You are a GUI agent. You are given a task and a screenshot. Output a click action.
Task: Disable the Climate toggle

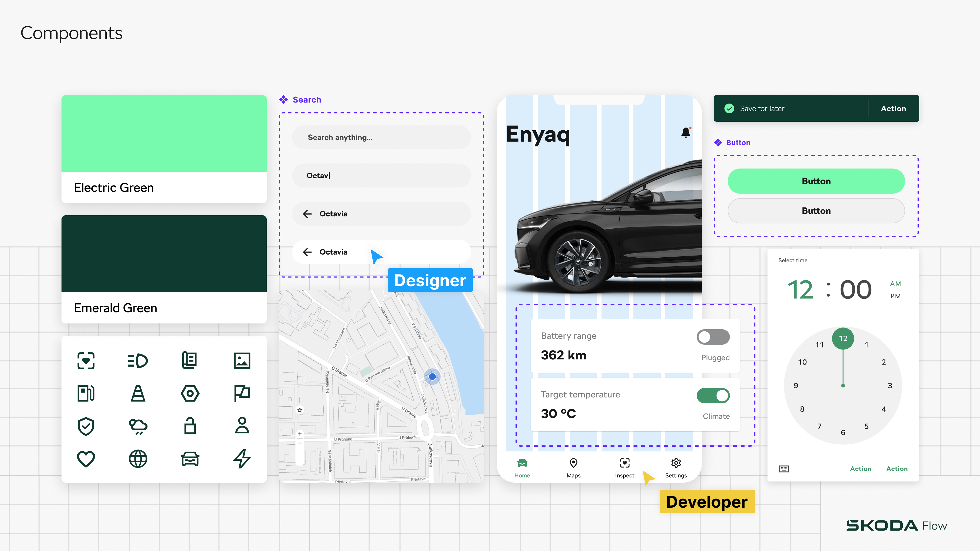(x=713, y=395)
